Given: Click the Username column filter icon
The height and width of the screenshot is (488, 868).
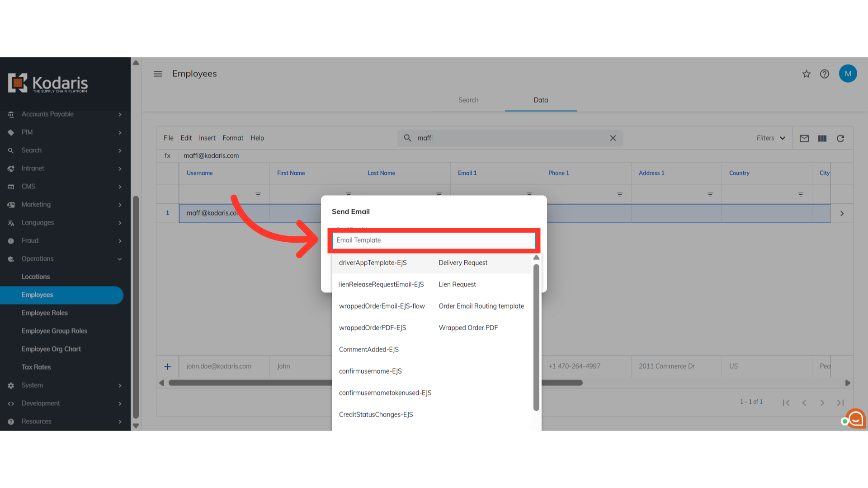Looking at the screenshot, I should coord(258,194).
